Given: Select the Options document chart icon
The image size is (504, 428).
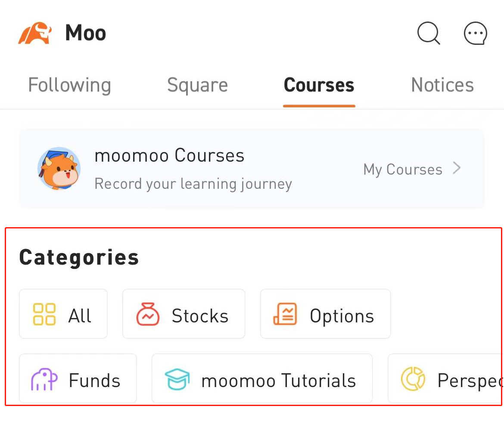Looking at the screenshot, I should pos(285,314).
